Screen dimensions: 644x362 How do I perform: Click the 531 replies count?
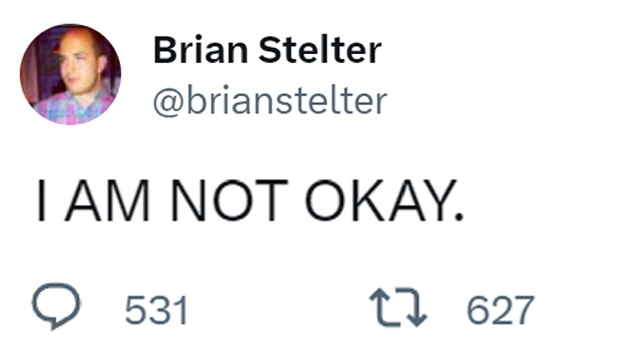tap(156, 310)
